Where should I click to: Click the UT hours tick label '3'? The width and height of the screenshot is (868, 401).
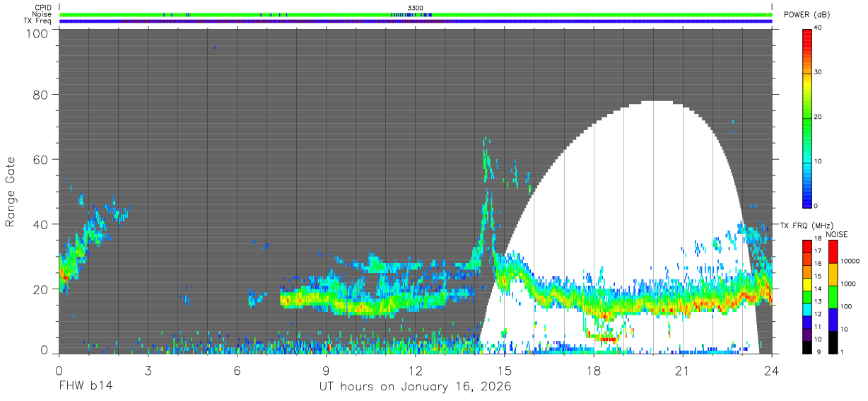pos(148,370)
